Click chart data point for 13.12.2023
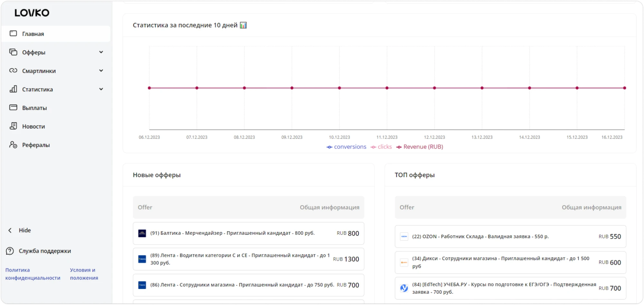 coord(482,88)
